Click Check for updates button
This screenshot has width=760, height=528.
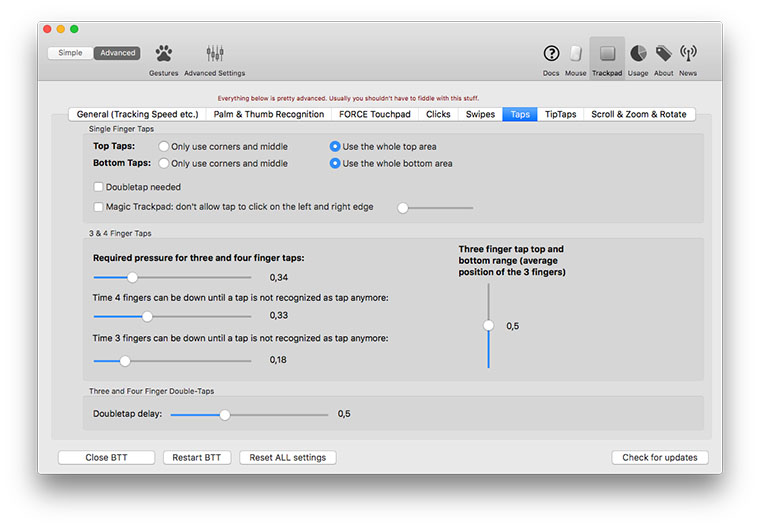click(660, 458)
